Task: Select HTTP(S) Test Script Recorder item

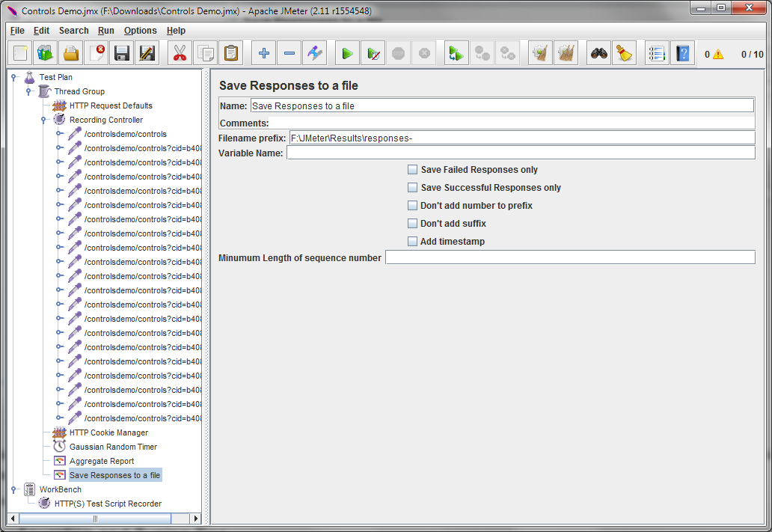Action: tap(108, 504)
